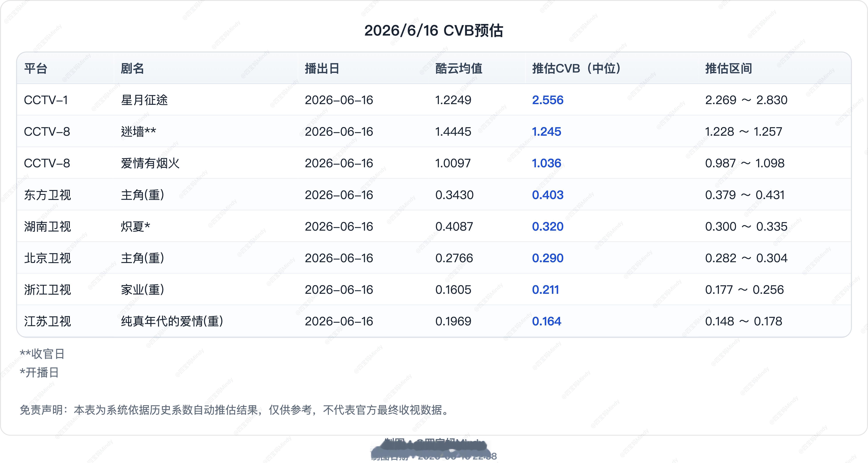Click the 推估区间 column header

[x=728, y=68]
